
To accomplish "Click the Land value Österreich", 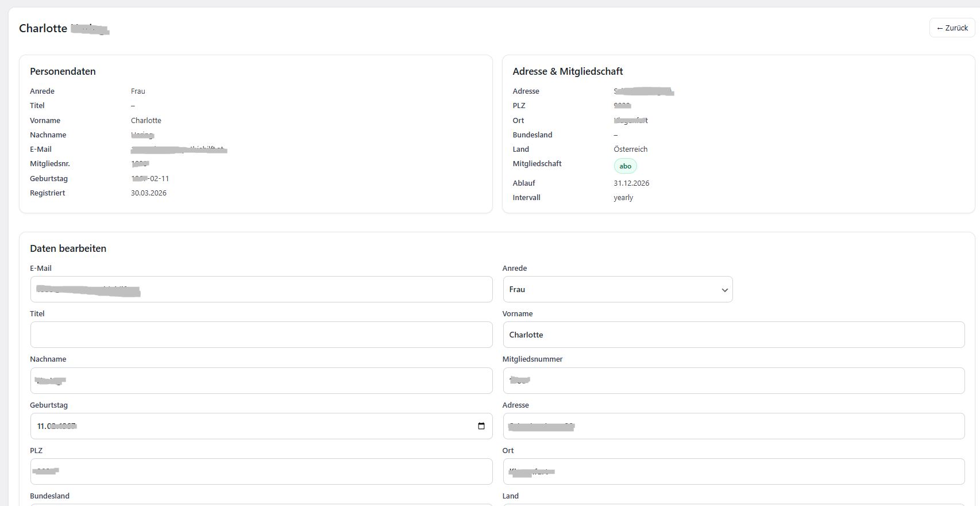I will pyautogui.click(x=630, y=149).
